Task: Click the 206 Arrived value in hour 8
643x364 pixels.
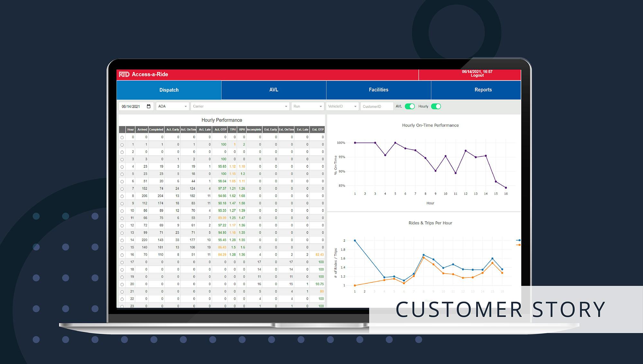Action: (x=144, y=196)
